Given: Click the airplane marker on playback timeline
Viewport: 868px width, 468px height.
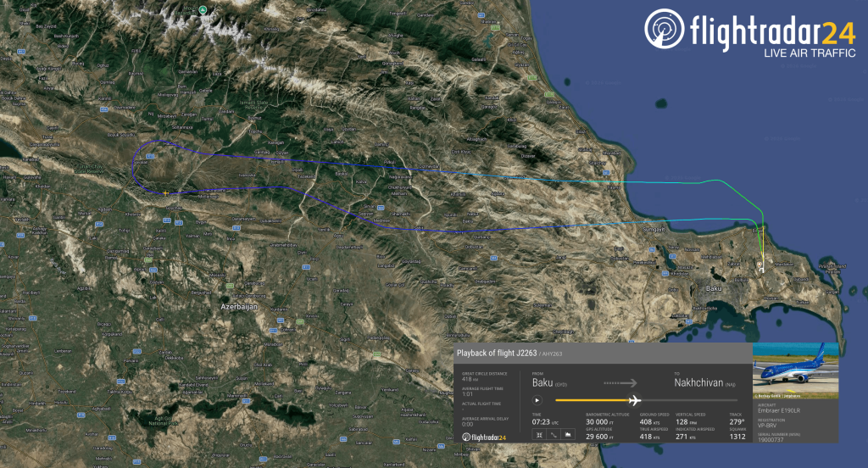Looking at the screenshot, I should coord(634,400).
